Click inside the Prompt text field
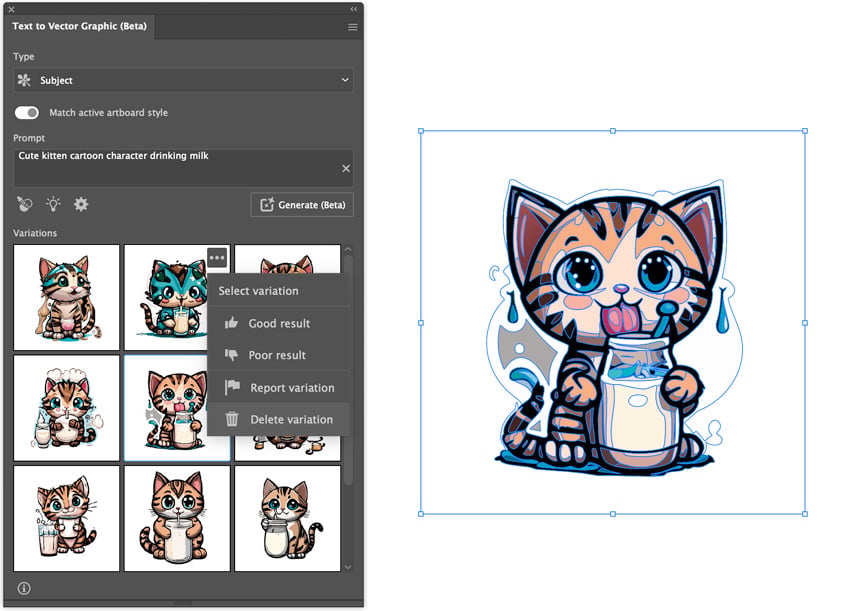This screenshot has height=611, width=850. point(183,169)
